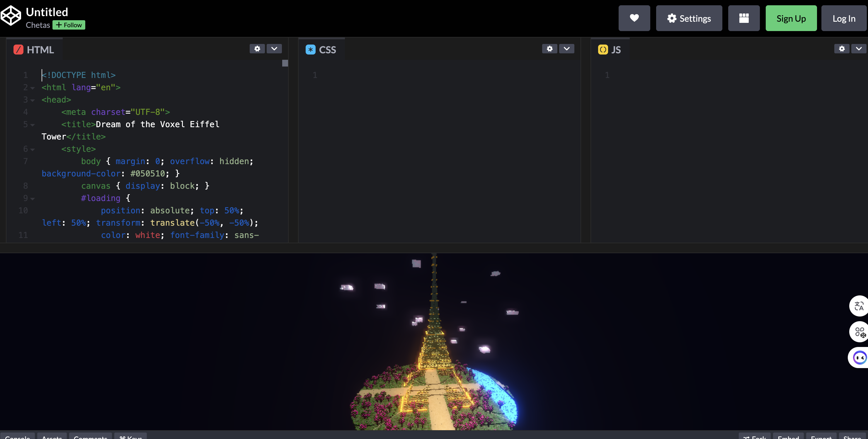Click the green Sign Up button

click(x=791, y=18)
